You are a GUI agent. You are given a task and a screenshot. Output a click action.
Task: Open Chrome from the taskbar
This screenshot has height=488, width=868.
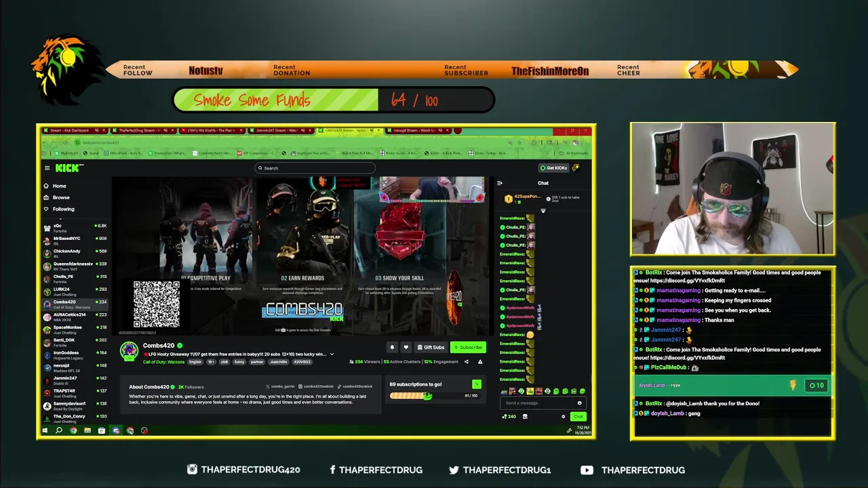tap(73, 430)
